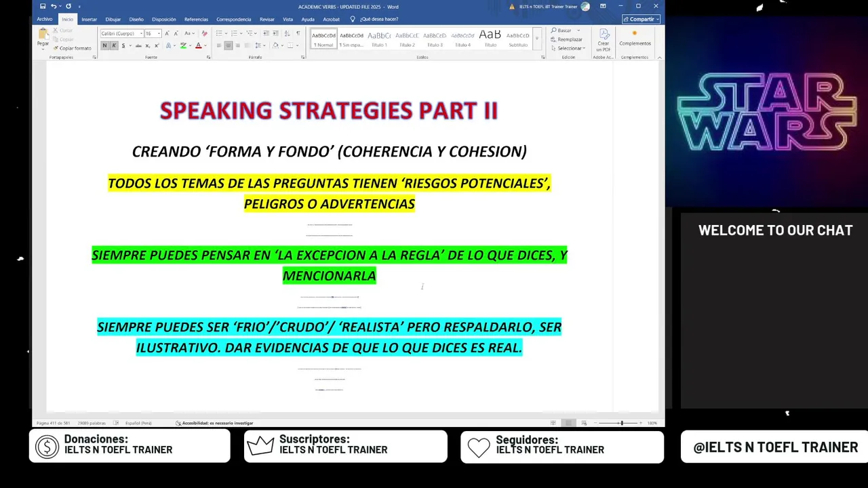Apply Sin espaciado style

[x=351, y=39]
